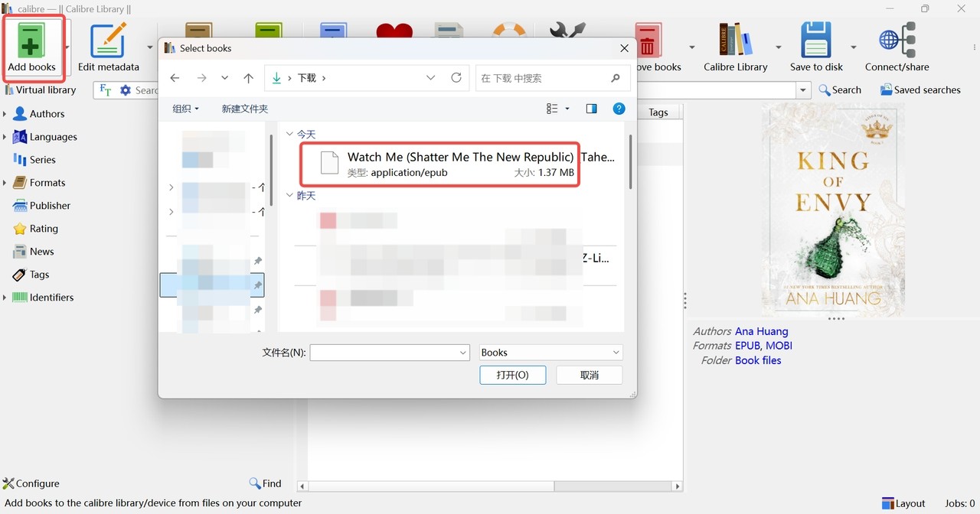Click the Donate heart icon in the toolbar
Viewport: 980px width, 514px height.
click(x=395, y=32)
